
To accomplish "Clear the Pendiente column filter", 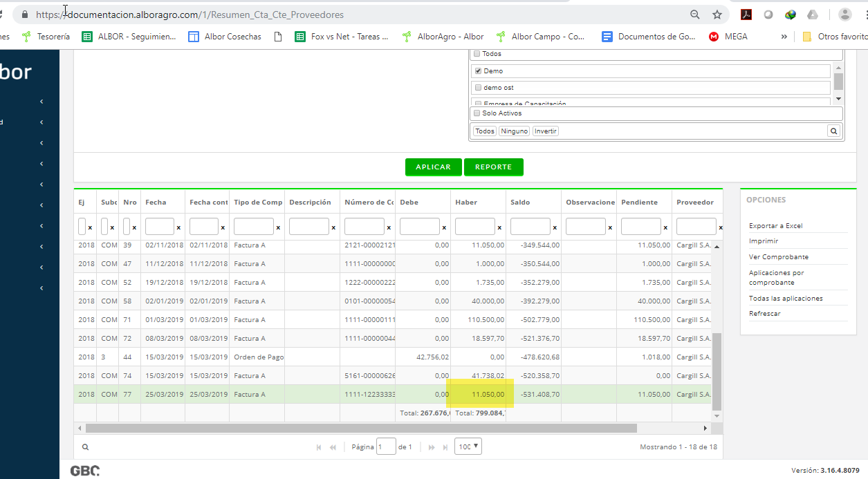I will (665, 227).
